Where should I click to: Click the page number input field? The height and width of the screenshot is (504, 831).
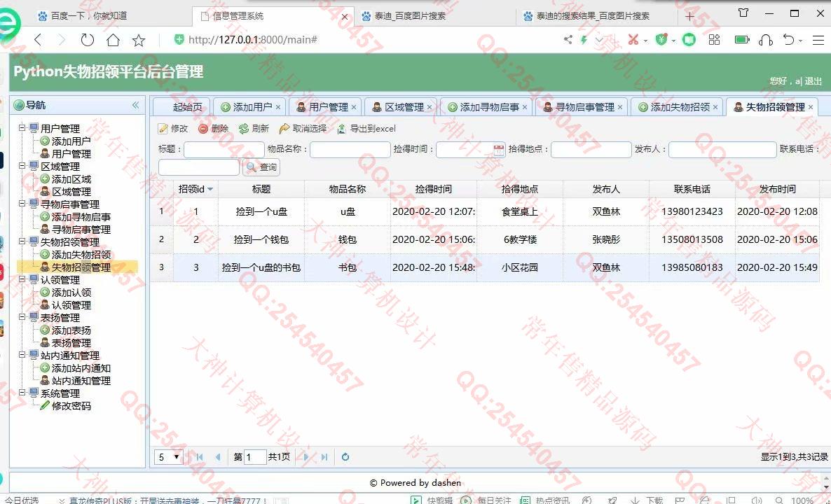point(255,457)
